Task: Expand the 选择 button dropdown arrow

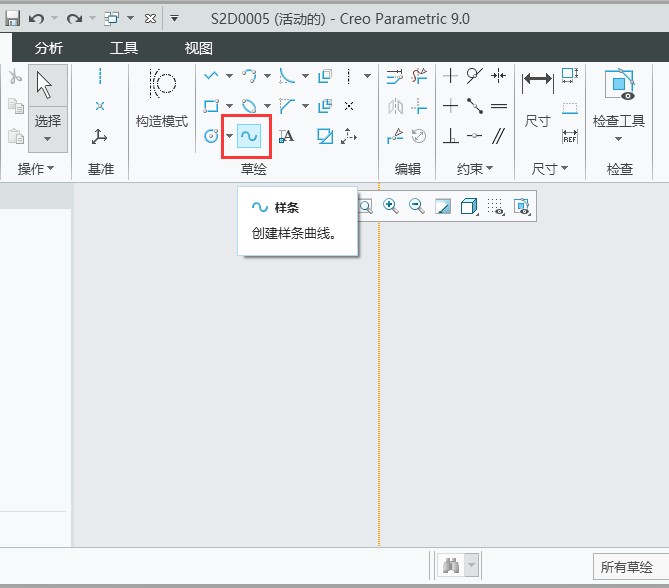Action: (48, 139)
